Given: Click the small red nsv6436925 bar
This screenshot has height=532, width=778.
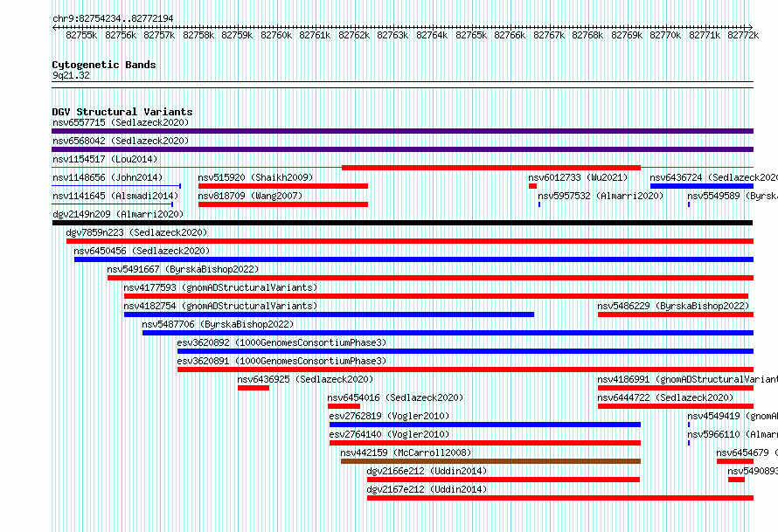Looking at the screenshot, I should click(254, 388).
